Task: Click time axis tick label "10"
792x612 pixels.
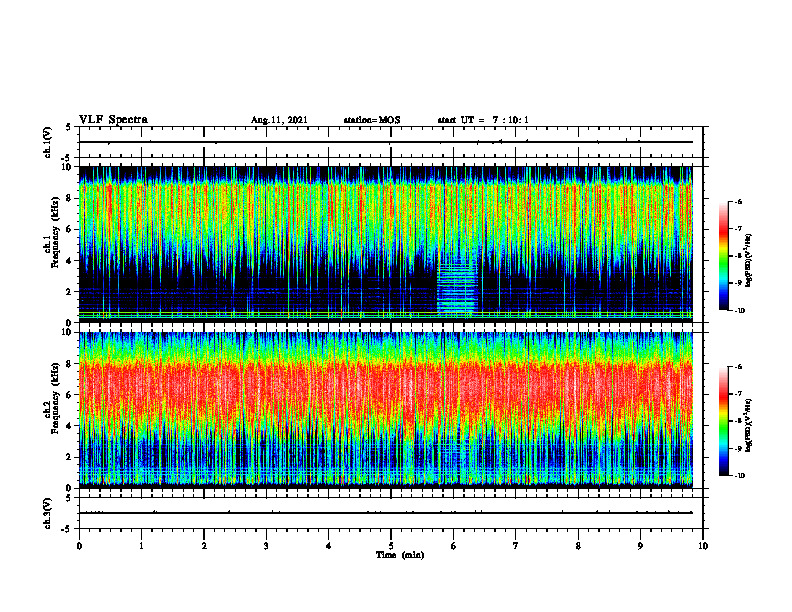Action: [x=703, y=546]
